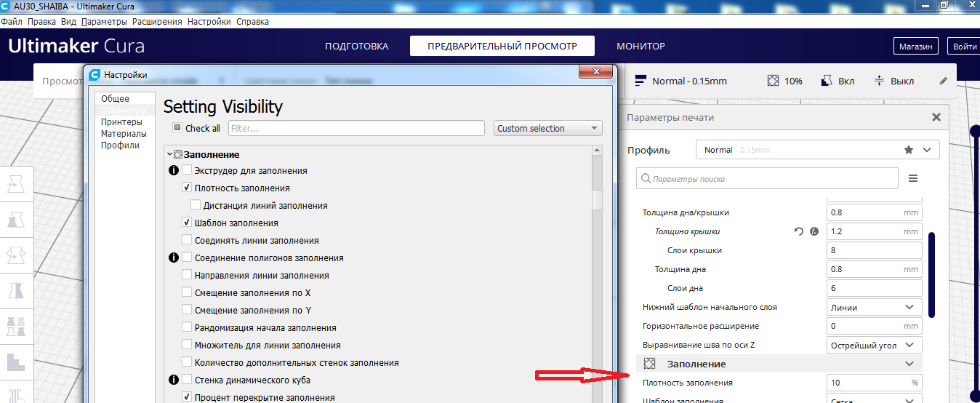Click the Заполнение section icon in print settings
980x403 pixels.
[650, 363]
